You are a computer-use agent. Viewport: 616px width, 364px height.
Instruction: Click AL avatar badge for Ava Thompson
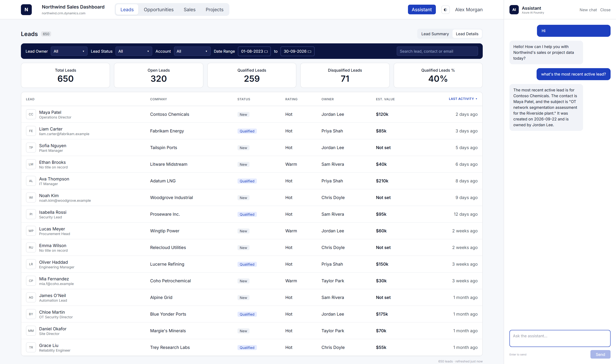pyautogui.click(x=31, y=181)
